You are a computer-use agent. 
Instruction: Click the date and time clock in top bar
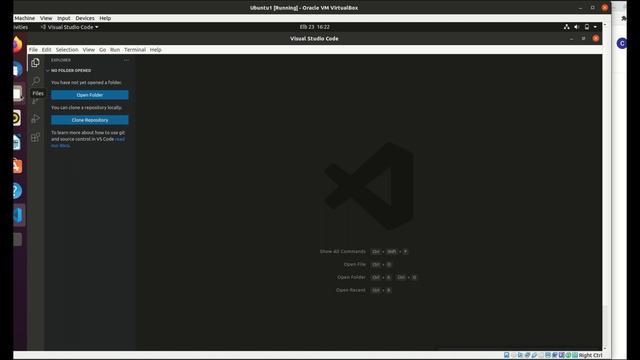coord(315,27)
